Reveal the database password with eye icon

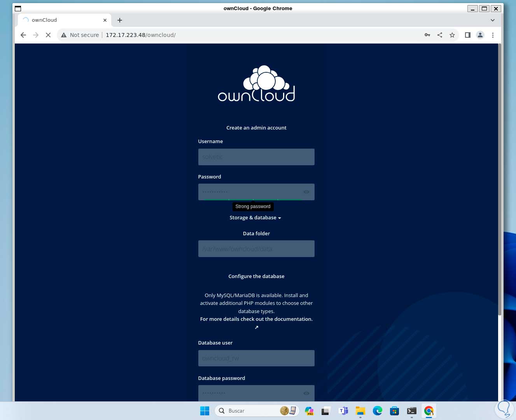tap(306, 393)
